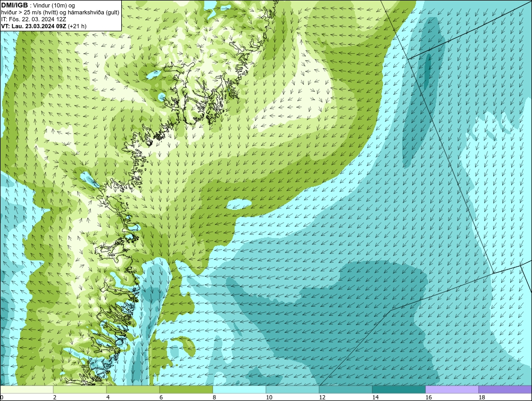532x401 pixels.
Task: Click the 10-12 m/s light teal legend swatch
Action: click(x=293, y=389)
